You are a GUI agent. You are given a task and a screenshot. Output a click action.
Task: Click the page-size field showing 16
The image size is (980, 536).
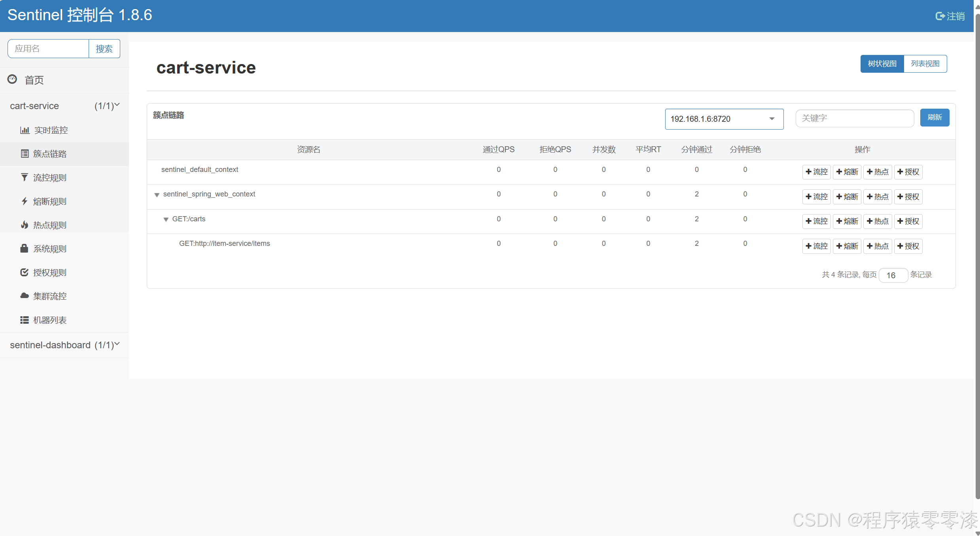[x=893, y=275]
